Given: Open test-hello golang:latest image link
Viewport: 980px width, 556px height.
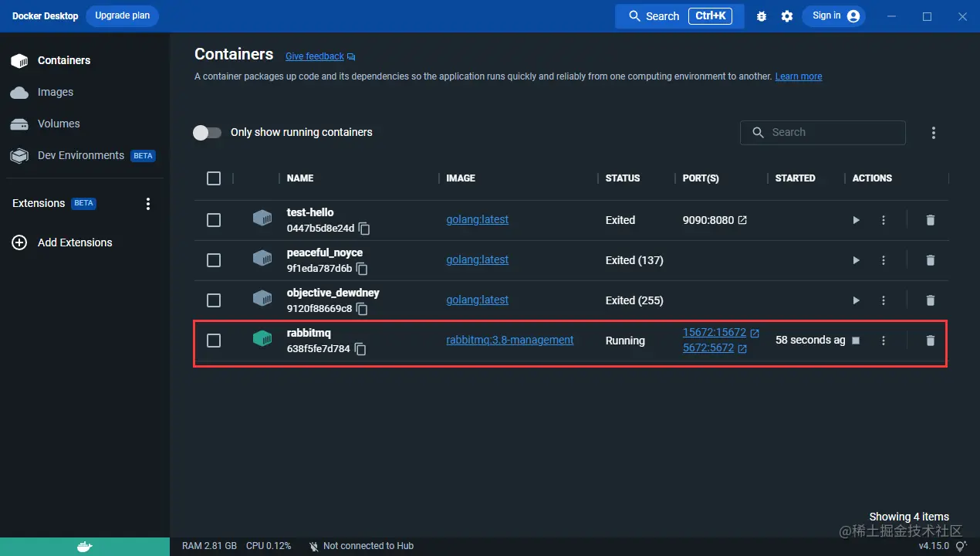Looking at the screenshot, I should click(478, 219).
